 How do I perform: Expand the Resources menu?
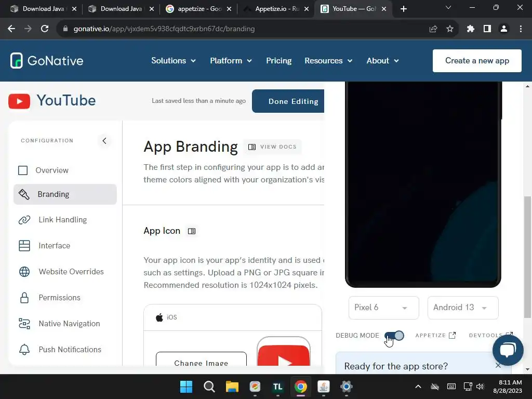[x=328, y=61]
